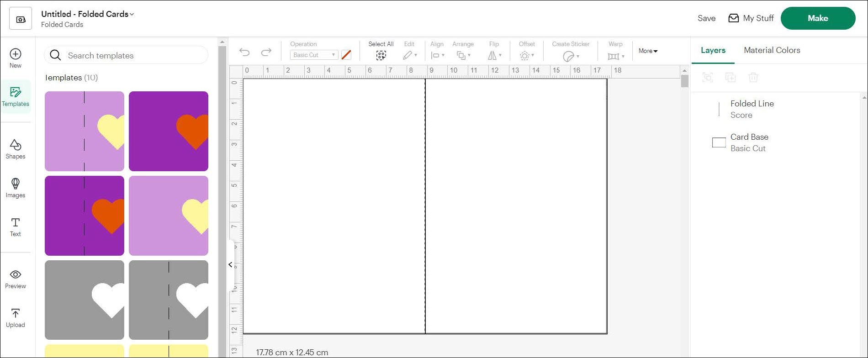This screenshot has width=868, height=358.
Task: Click the My Stuff link
Action: pos(758,18)
